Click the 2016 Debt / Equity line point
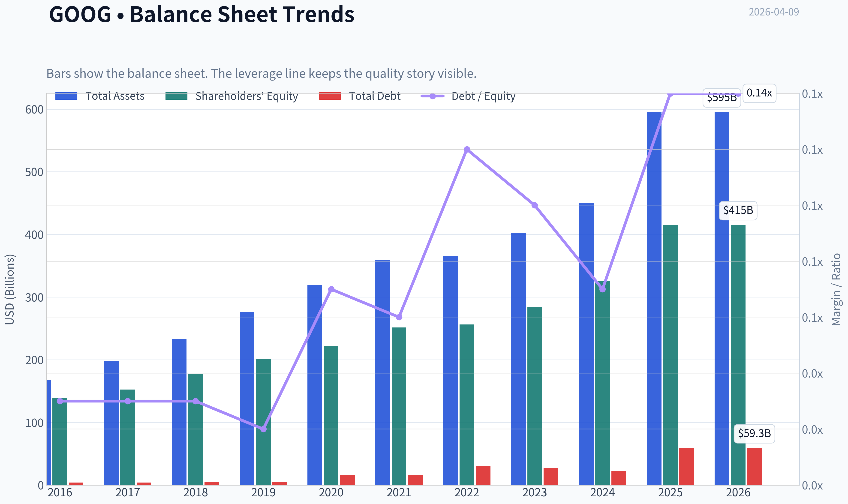Image resolution: width=848 pixels, height=504 pixels. pos(60,401)
